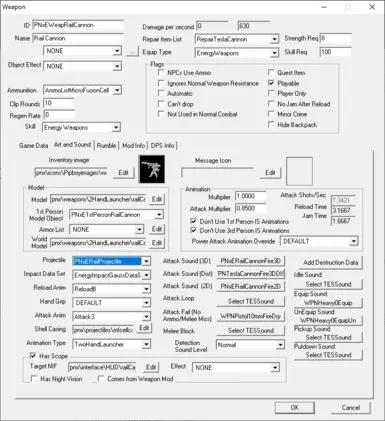Open the Repair Item List dropdown
The width and height of the screenshot is (385, 421).
tap(274, 39)
